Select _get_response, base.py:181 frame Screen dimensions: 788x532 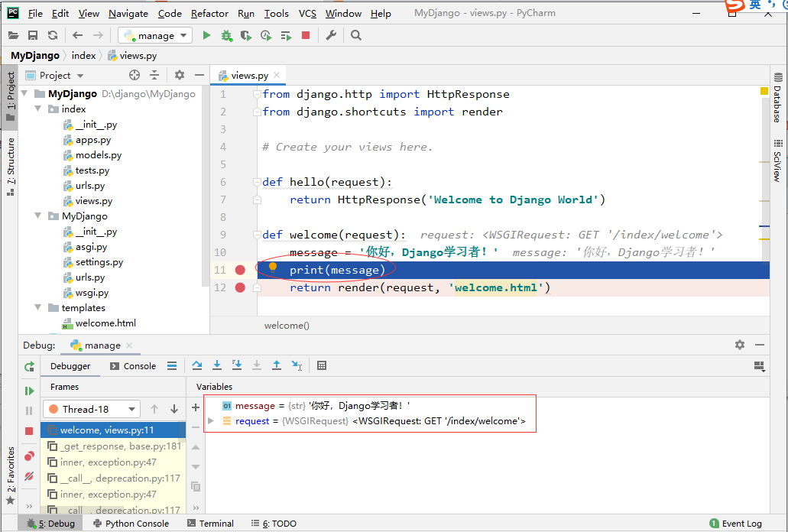[114, 446]
